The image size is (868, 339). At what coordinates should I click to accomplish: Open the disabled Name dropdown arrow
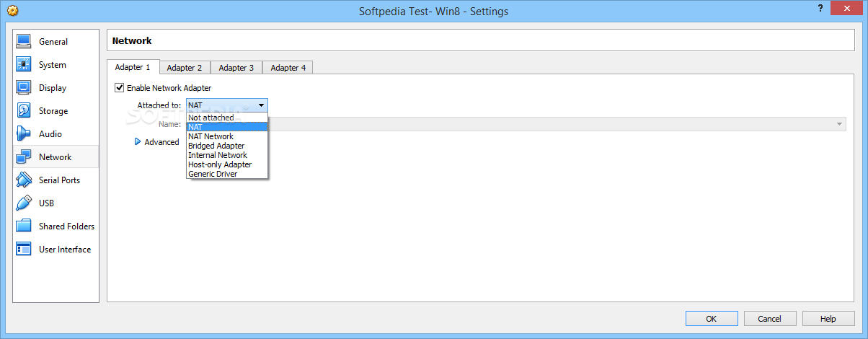pos(840,124)
